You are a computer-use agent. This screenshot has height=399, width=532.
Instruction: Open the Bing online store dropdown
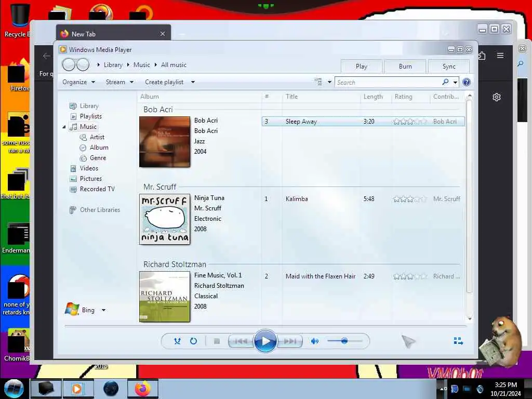click(103, 310)
